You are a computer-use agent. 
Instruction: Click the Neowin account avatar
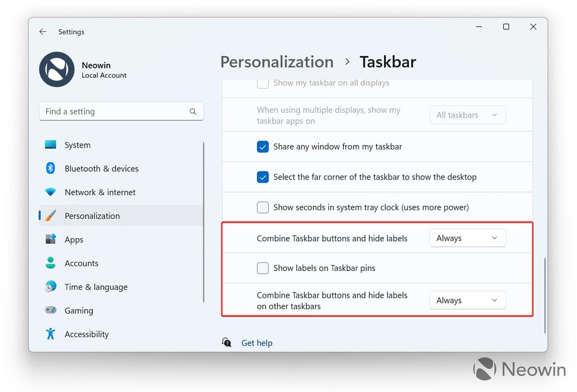(57, 70)
